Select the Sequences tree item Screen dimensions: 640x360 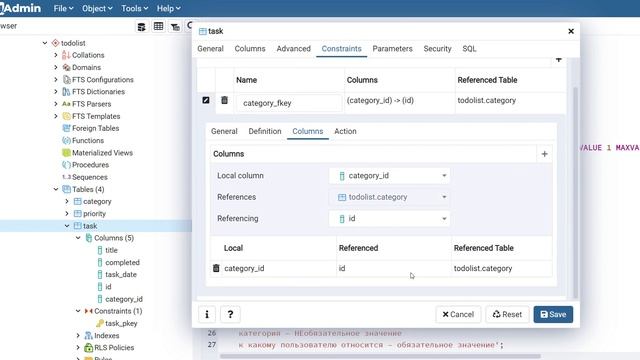tap(90, 177)
